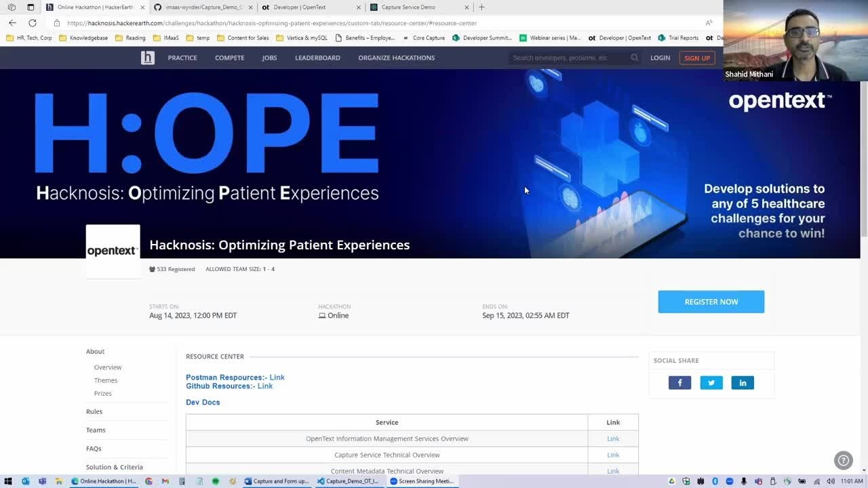Image resolution: width=868 pixels, height=488 pixels.
Task: Go to the JOBS section
Action: click(x=269, y=58)
